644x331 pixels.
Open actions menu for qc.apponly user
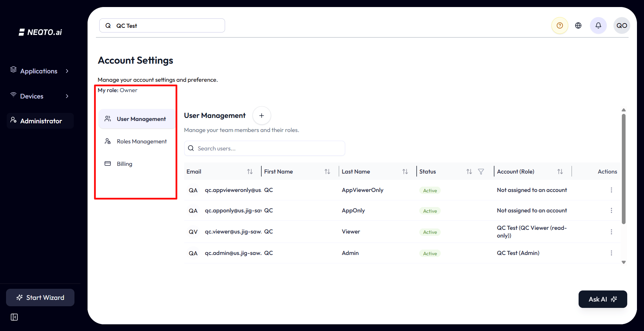pos(611,210)
